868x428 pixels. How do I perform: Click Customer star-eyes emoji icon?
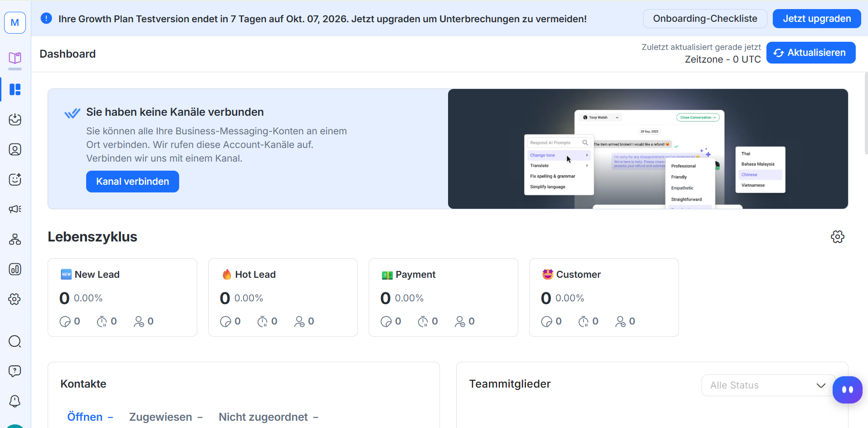[x=548, y=274]
